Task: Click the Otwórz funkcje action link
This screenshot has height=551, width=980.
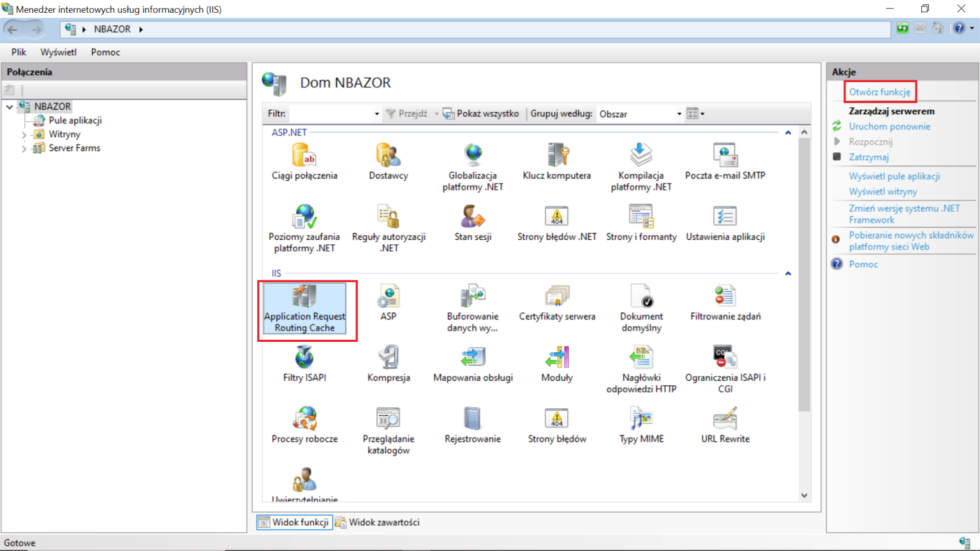Action: (x=880, y=91)
